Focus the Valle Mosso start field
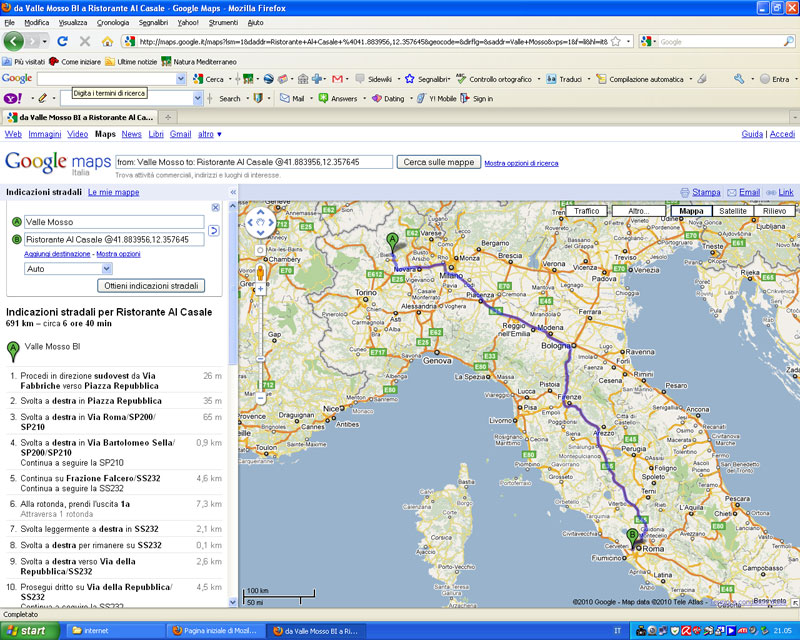The width and height of the screenshot is (800, 640). pyautogui.click(x=114, y=222)
